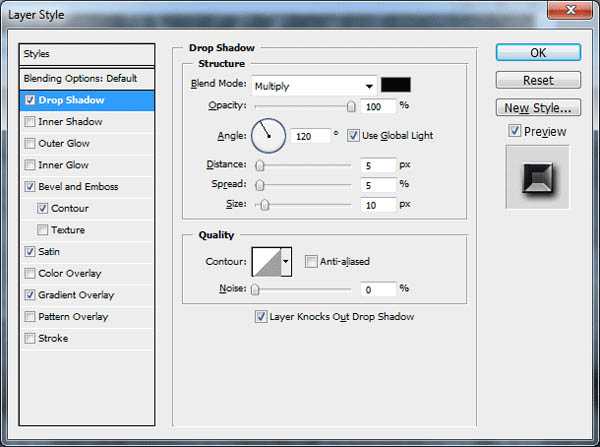Turn on Anti-aliased option
This screenshot has width=600, height=447.
tap(311, 262)
